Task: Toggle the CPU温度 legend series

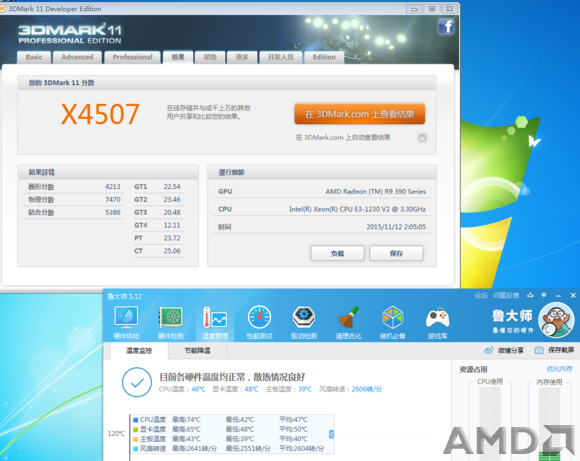Action: 135,420
